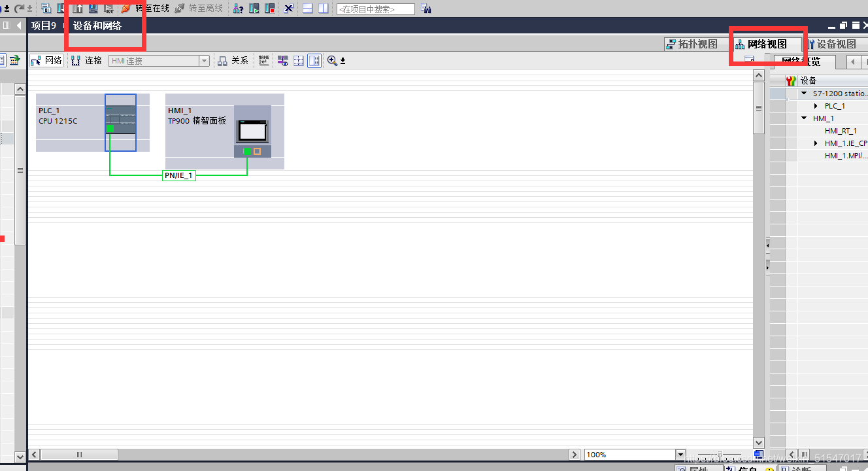The image size is (868, 471).
Task: Toggle the remember layout icon
Action: tap(314, 61)
